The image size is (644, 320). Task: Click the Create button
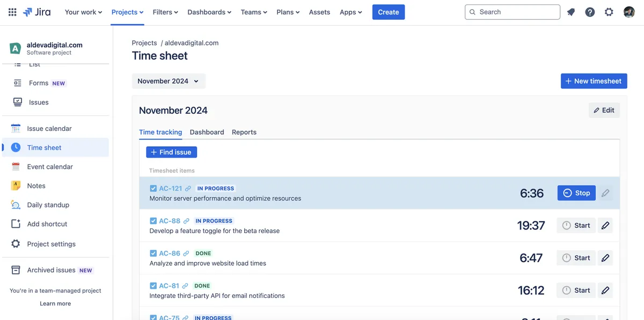click(x=389, y=12)
